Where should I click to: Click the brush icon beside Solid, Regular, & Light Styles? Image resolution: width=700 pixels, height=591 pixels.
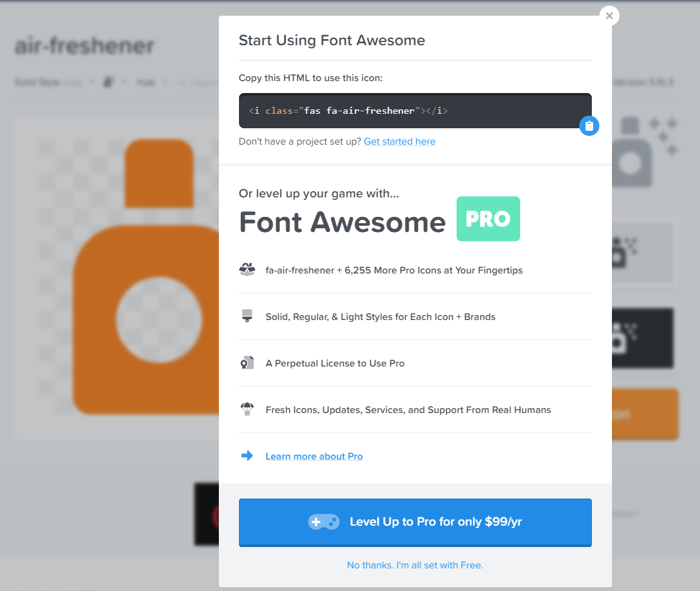coord(247,316)
